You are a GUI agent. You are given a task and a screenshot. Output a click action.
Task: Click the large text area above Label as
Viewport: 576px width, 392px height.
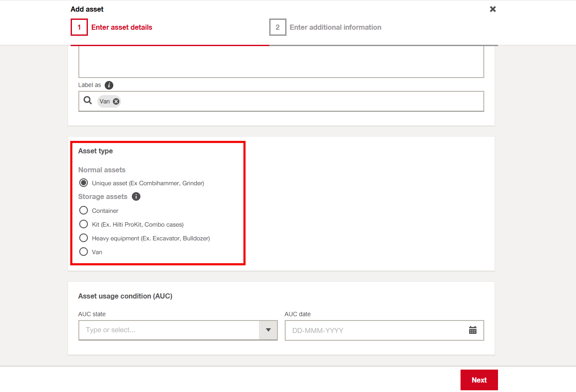tap(281, 62)
